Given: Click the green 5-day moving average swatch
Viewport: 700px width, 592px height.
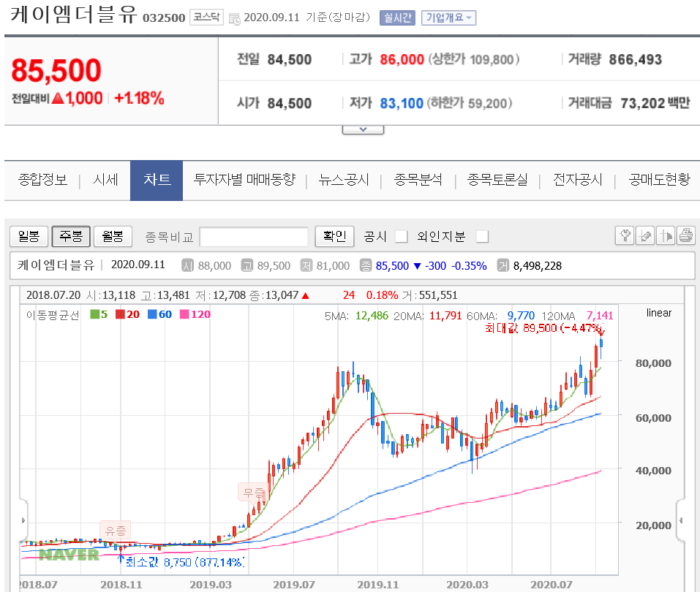Looking at the screenshot, I should click(94, 314).
